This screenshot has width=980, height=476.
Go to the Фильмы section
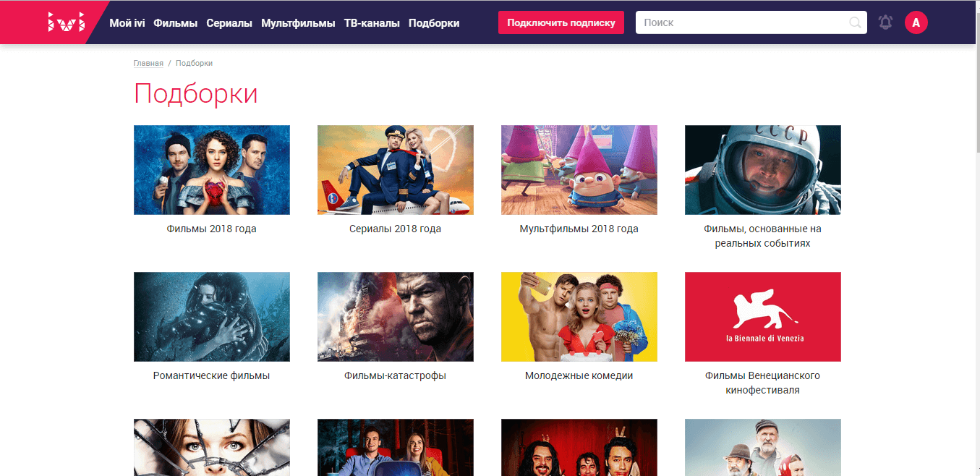point(176,23)
